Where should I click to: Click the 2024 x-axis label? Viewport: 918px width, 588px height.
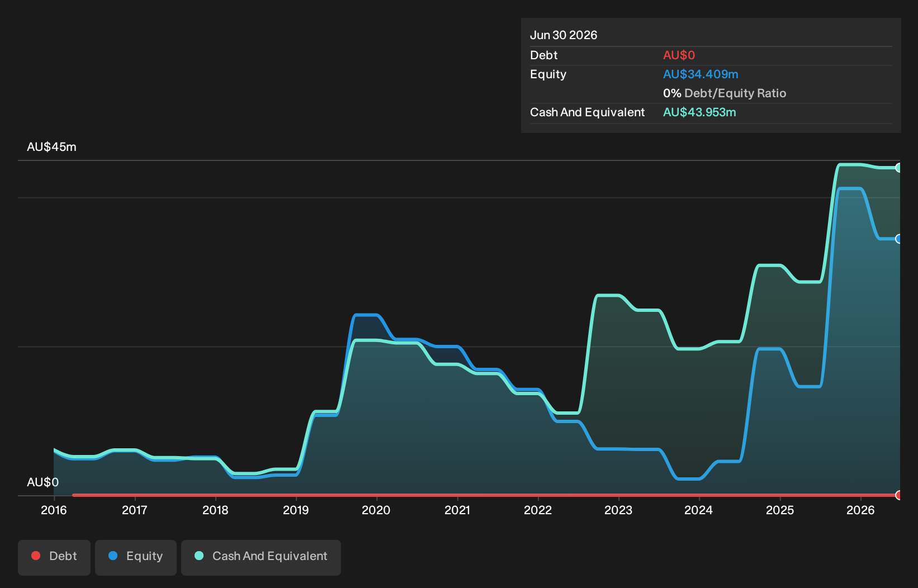(x=699, y=510)
